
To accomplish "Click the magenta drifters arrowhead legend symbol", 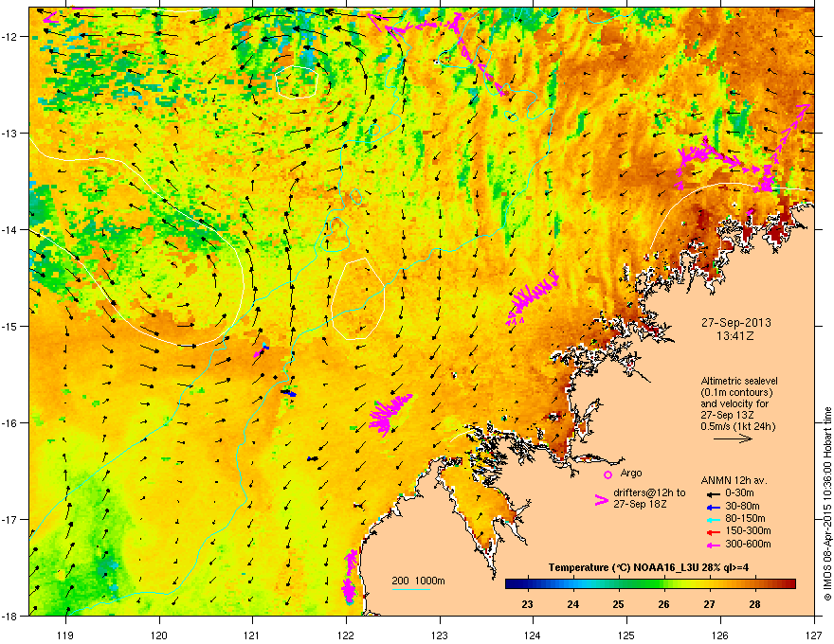I will coord(601,499).
